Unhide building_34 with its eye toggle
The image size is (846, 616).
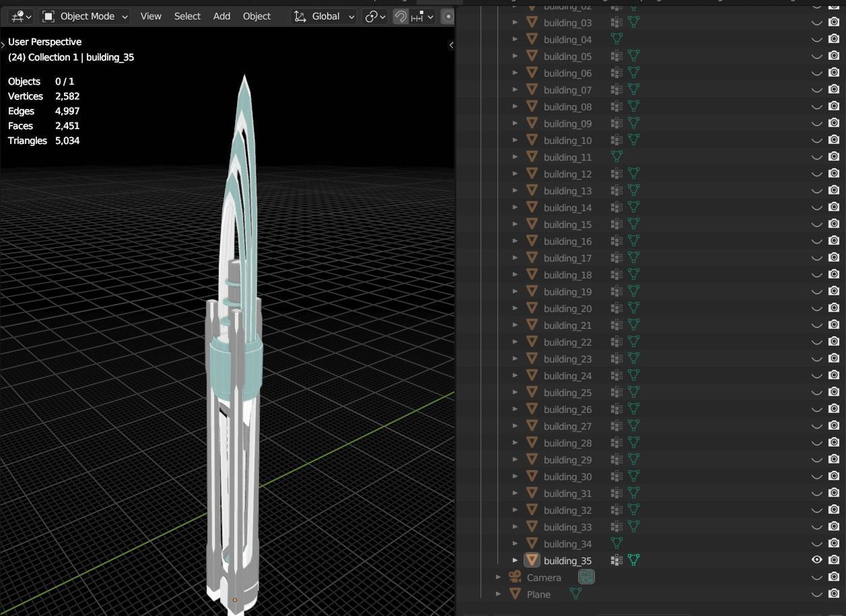tap(817, 543)
